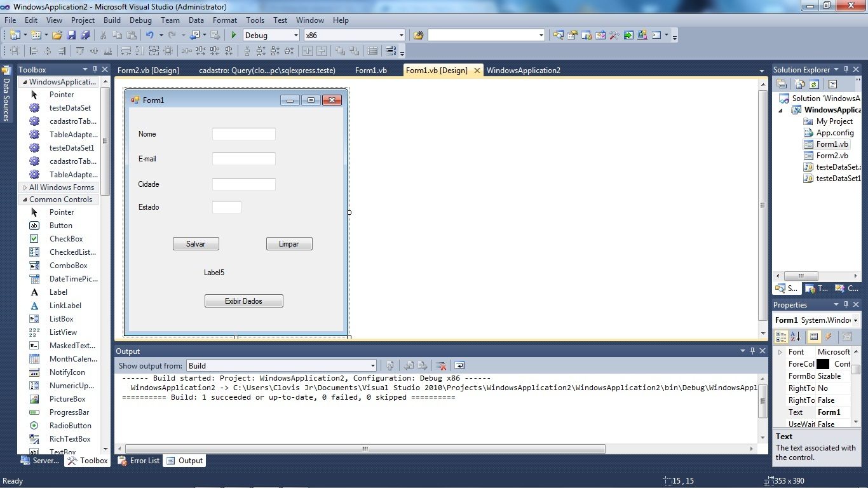868x488 pixels.
Task: Collapse the Common Controls toolbox group
Action: 25,200
